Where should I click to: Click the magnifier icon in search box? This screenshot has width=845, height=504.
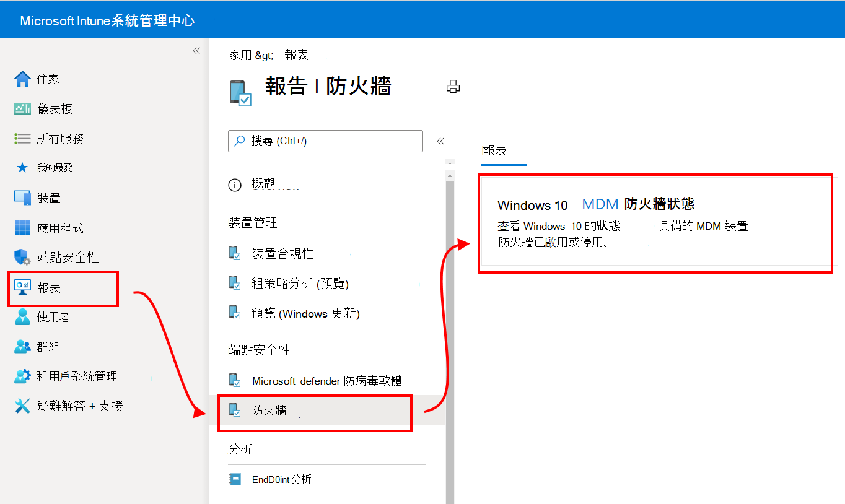pyautogui.click(x=240, y=141)
